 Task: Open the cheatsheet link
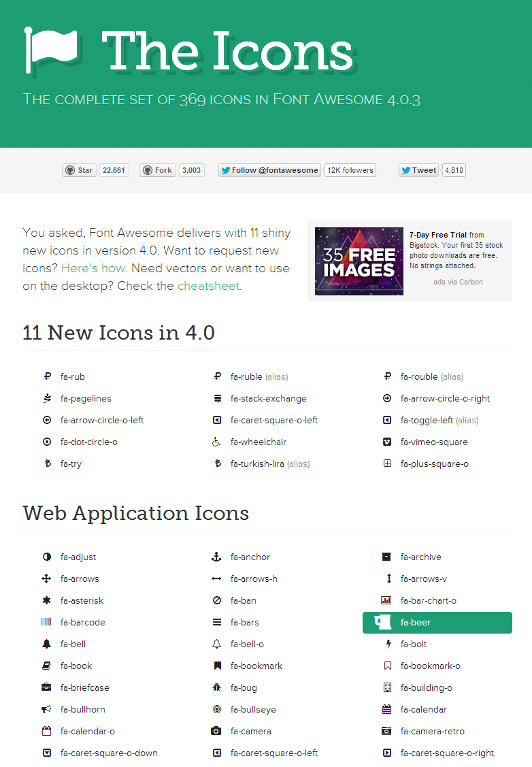point(209,286)
